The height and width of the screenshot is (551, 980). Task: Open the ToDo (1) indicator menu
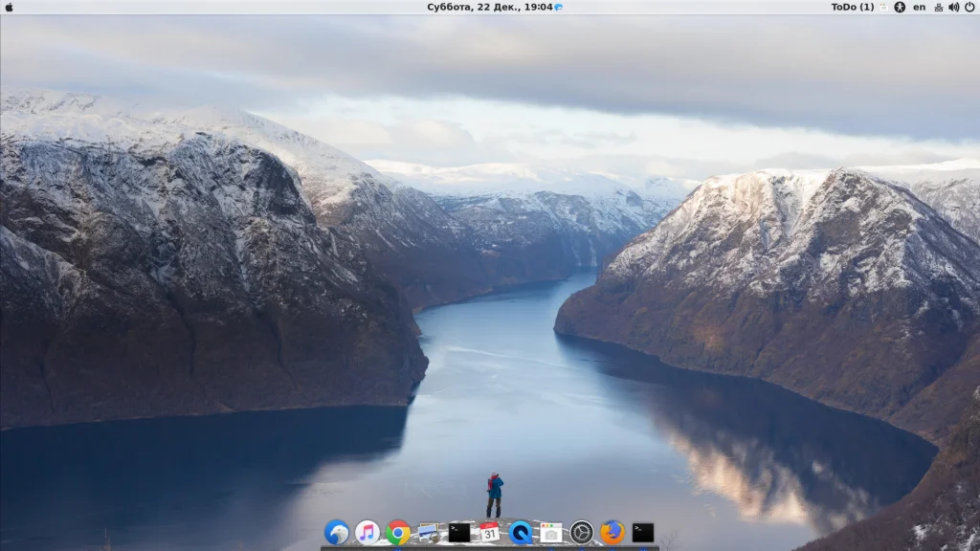click(x=852, y=7)
